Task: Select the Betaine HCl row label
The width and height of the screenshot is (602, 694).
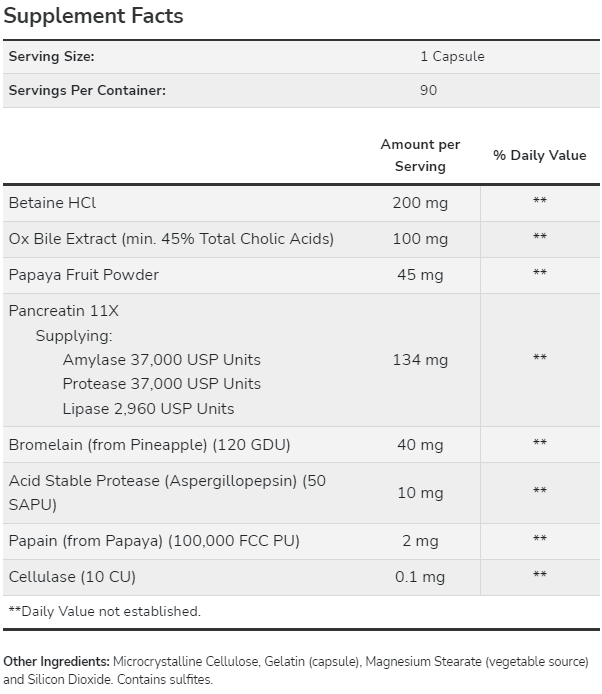Action: click(x=52, y=203)
